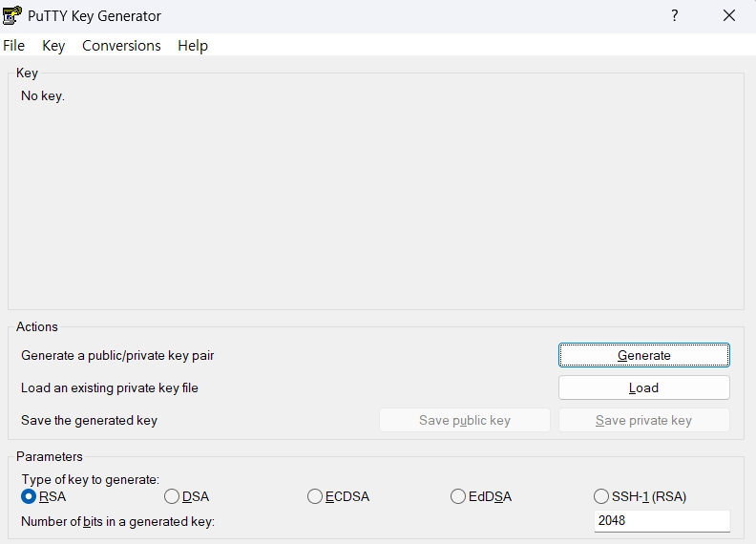Click the "Type of key to generate:" label
Screen dimensions: 756x544
tap(90, 479)
